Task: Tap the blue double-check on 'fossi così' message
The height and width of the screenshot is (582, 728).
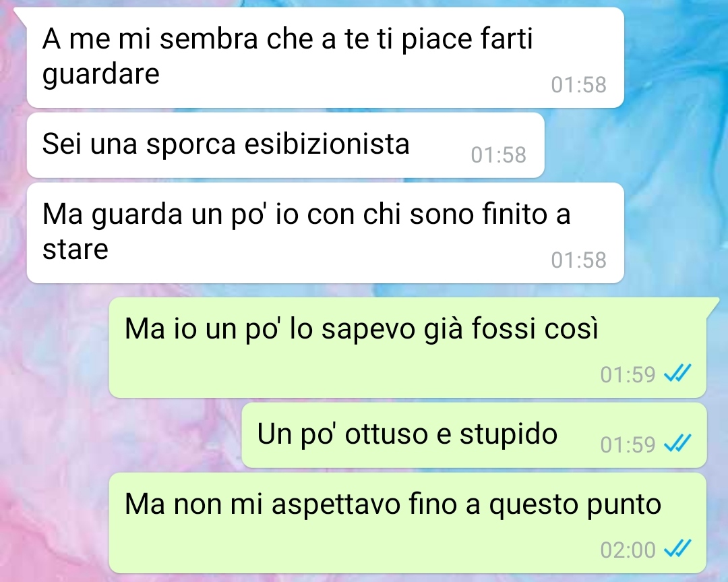Action: (x=677, y=373)
